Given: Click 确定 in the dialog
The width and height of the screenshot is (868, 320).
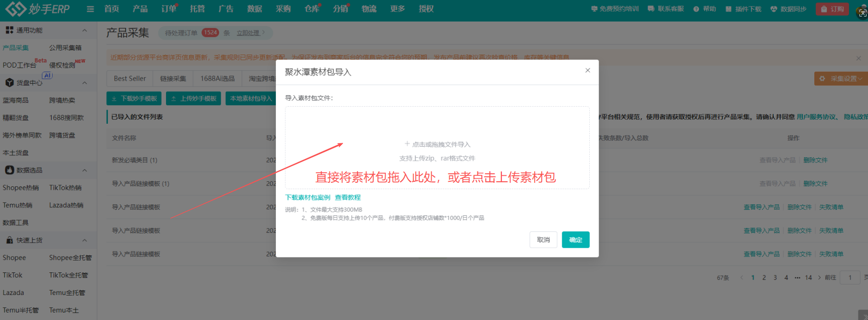Looking at the screenshot, I should pos(576,240).
